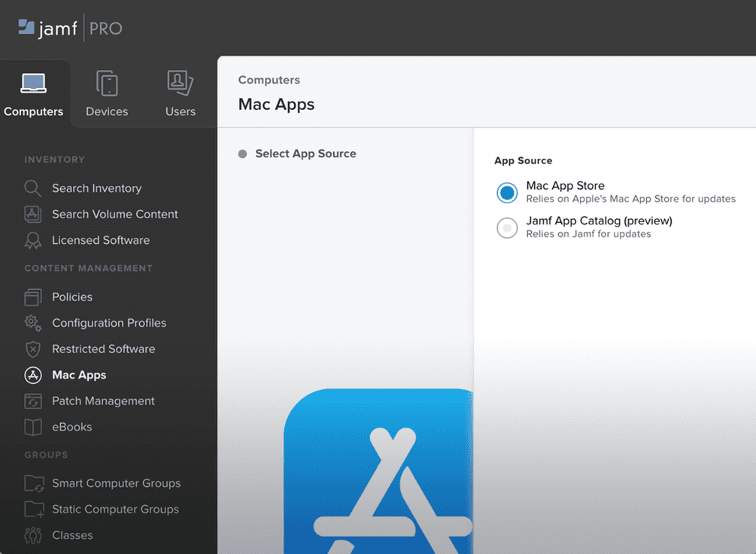Click the Licensed Software ribbon icon
This screenshot has width=756, height=554.
click(33, 240)
